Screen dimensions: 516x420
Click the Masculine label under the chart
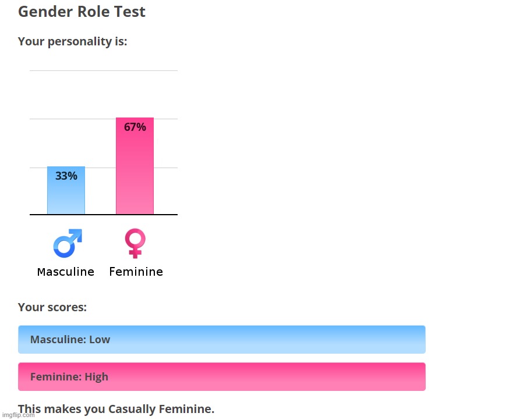tap(66, 272)
